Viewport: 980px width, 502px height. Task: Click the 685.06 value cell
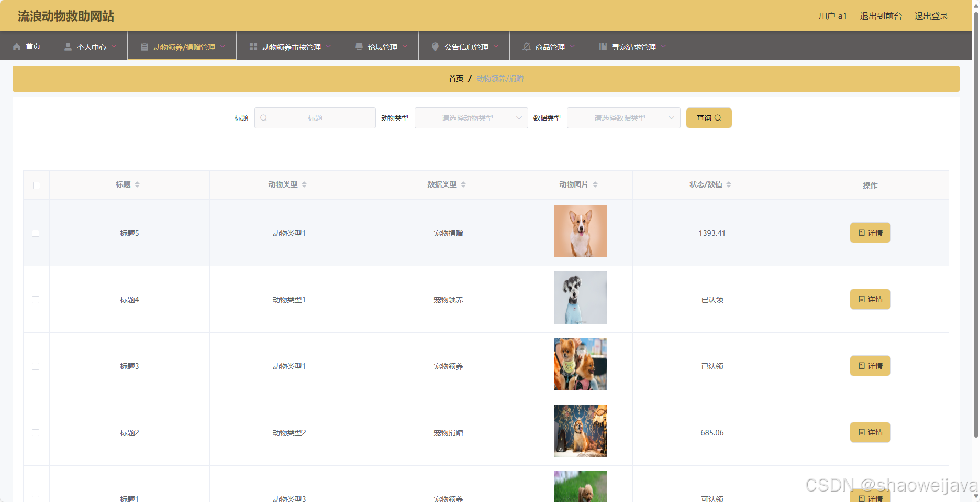click(712, 433)
